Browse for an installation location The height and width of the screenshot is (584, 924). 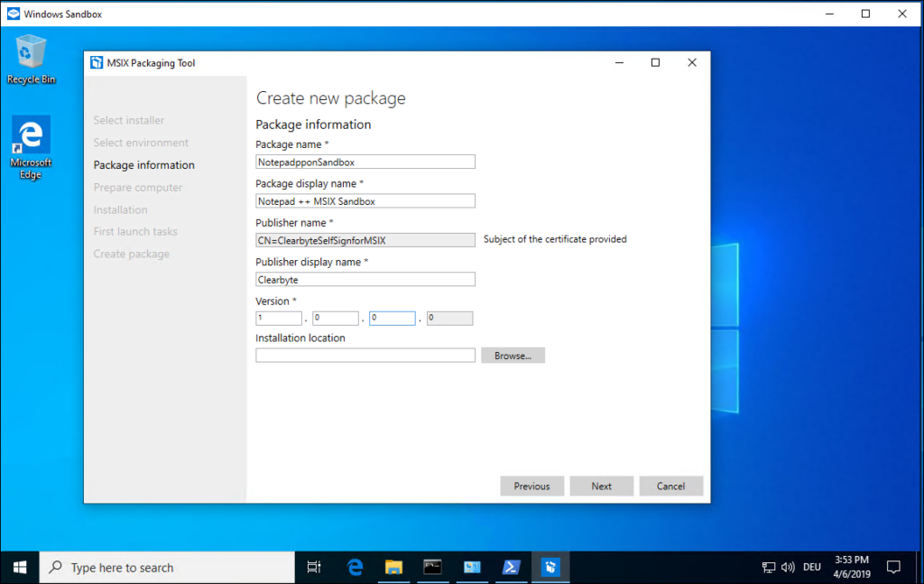(513, 356)
